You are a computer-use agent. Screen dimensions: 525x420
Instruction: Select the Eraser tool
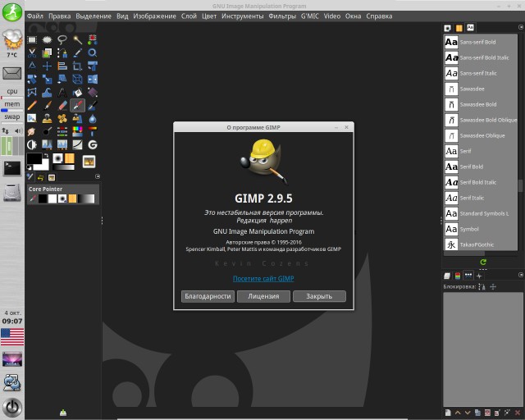(62, 106)
